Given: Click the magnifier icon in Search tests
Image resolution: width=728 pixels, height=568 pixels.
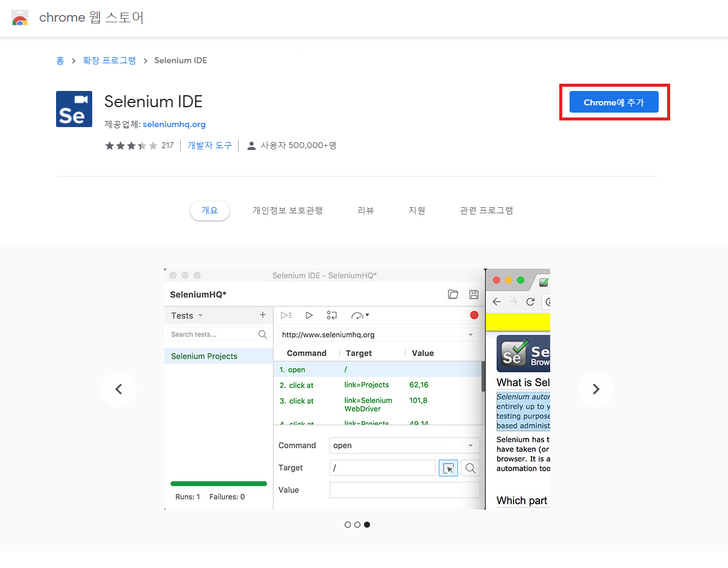Looking at the screenshot, I should coord(263,334).
